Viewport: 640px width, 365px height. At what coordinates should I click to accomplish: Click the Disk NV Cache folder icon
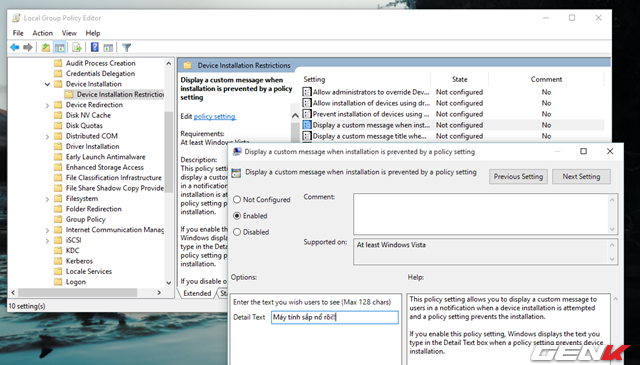[x=58, y=115]
